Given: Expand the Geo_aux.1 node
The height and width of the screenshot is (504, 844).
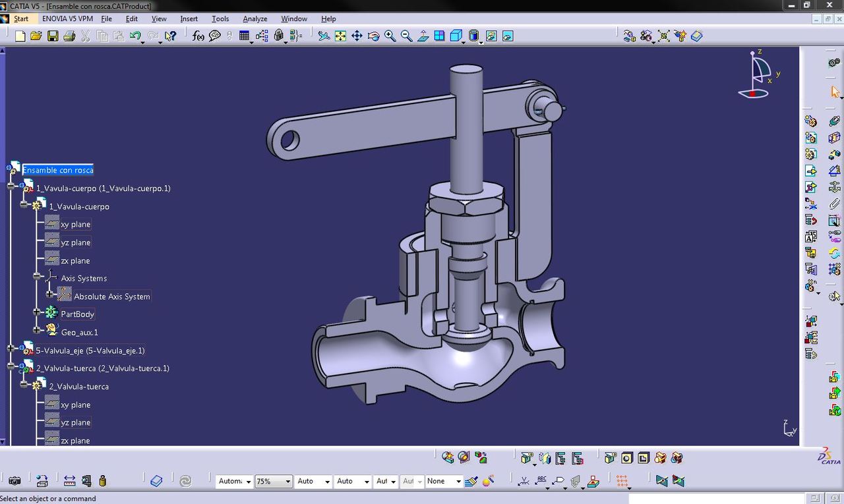Looking at the screenshot, I should point(38,331).
